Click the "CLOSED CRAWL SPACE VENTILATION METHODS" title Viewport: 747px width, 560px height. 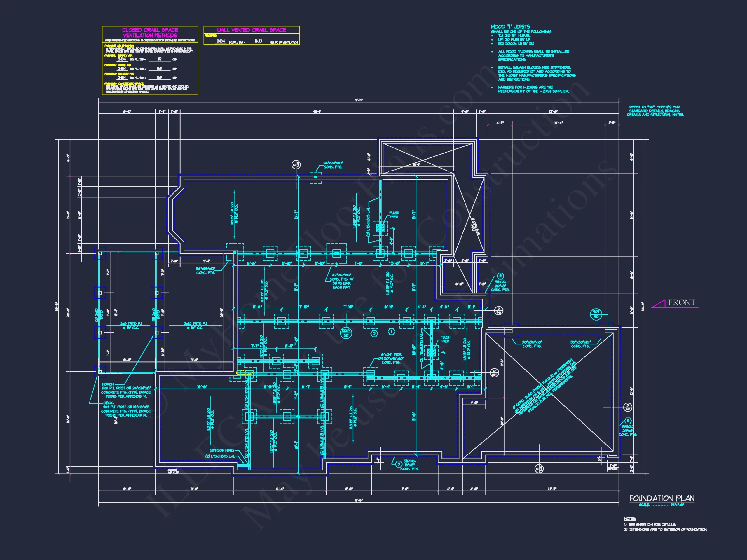pos(150,33)
